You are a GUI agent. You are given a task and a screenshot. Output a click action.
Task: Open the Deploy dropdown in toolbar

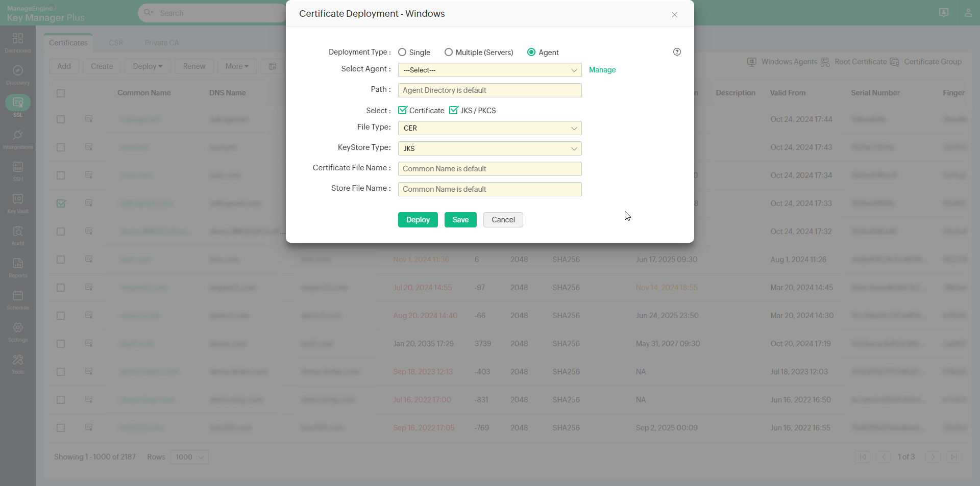coord(148,66)
